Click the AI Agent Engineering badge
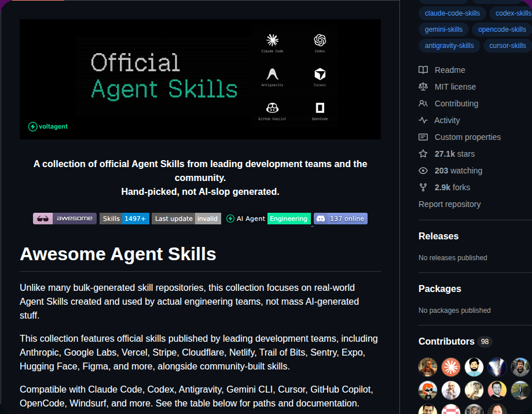The width and height of the screenshot is (532, 414). coord(268,219)
